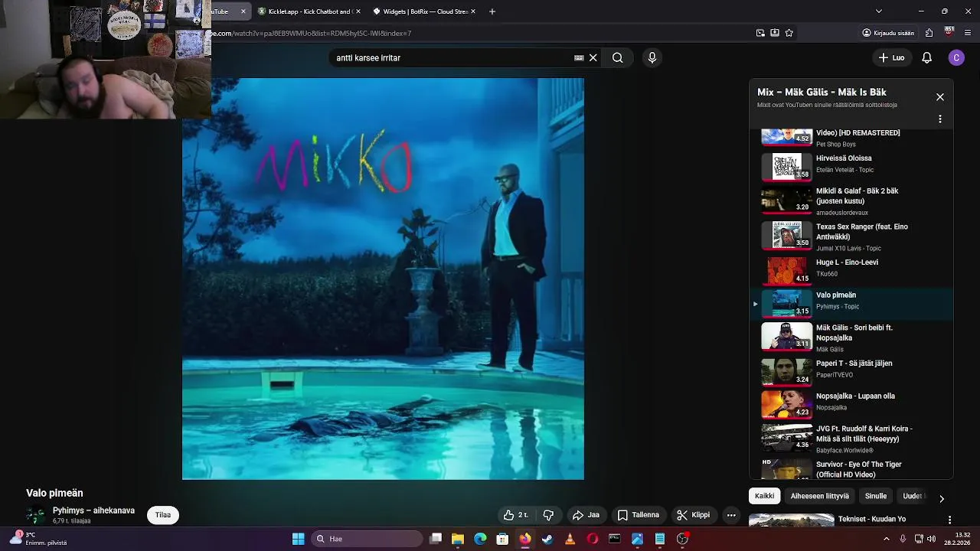Click the Pyhimys channel avatar
This screenshot has width=980, height=551.
35,515
